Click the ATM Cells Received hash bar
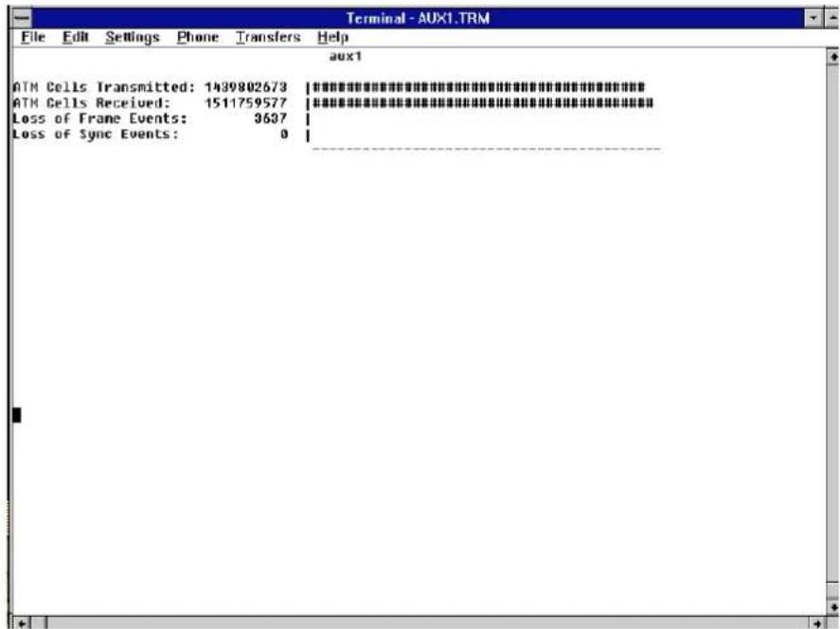840x629 pixels. pos(483,102)
